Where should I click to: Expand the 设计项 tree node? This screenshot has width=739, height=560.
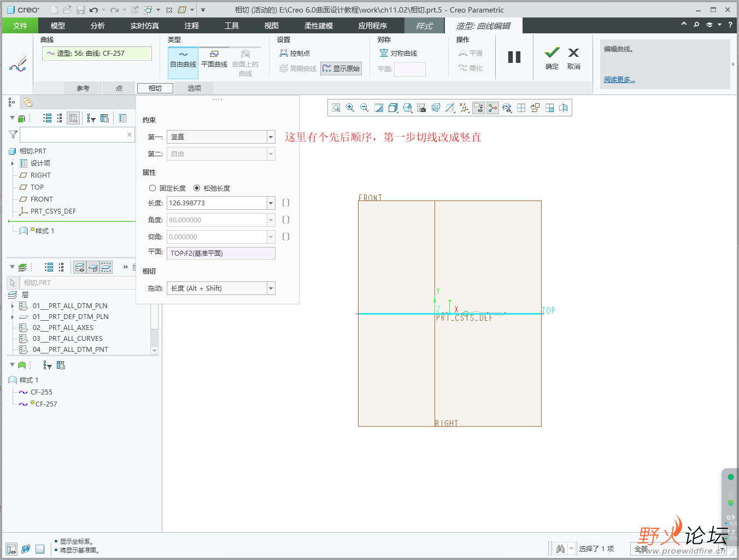point(13,163)
